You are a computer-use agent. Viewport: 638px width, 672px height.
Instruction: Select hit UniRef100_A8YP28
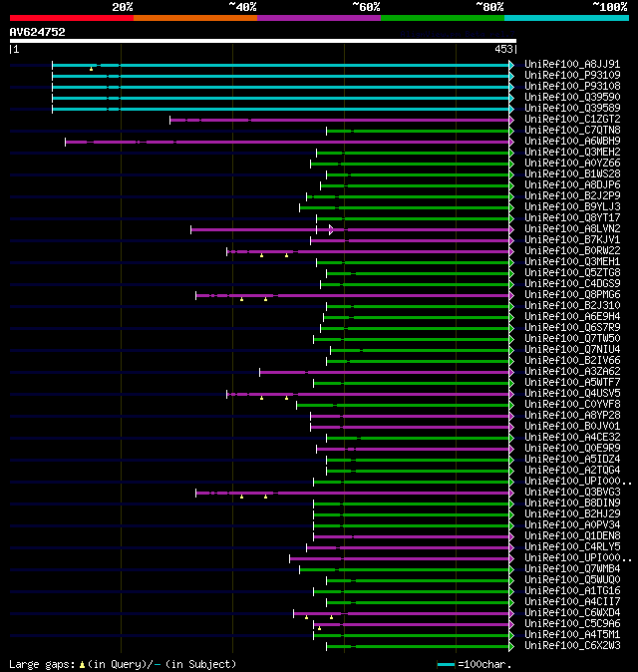(x=572, y=416)
